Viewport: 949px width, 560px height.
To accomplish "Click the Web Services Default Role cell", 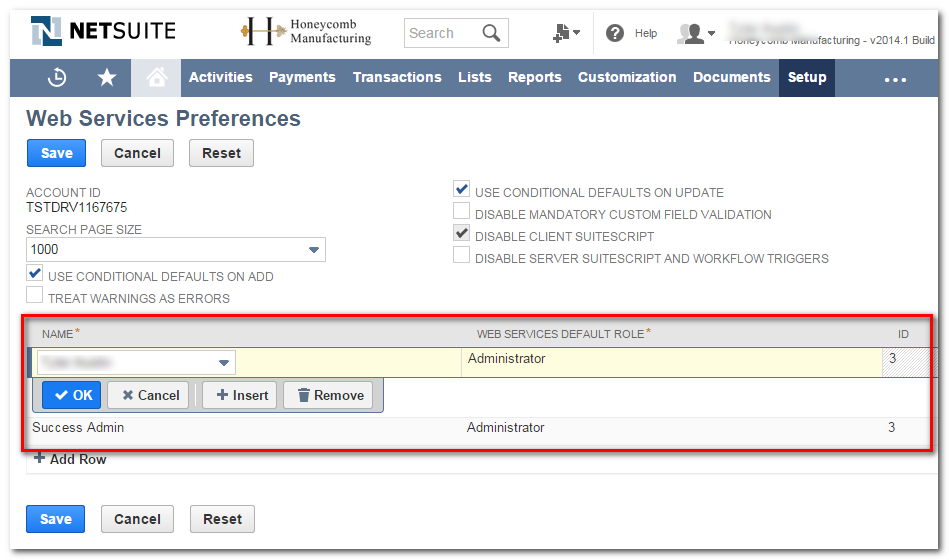I will coord(671,362).
